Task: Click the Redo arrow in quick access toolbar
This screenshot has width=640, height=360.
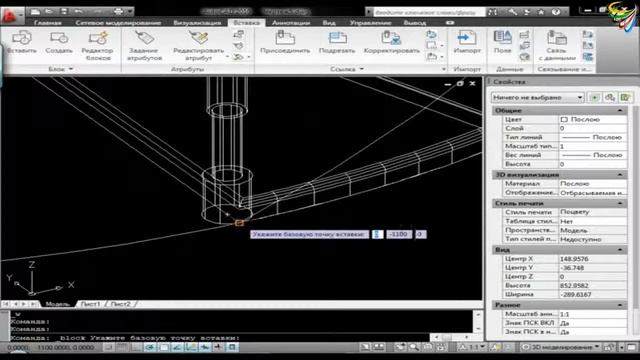Action: tap(99, 11)
